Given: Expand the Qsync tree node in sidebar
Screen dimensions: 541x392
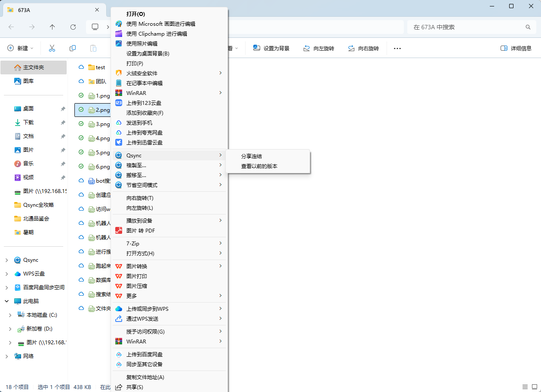Looking at the screenshot, I should [6, 260].
